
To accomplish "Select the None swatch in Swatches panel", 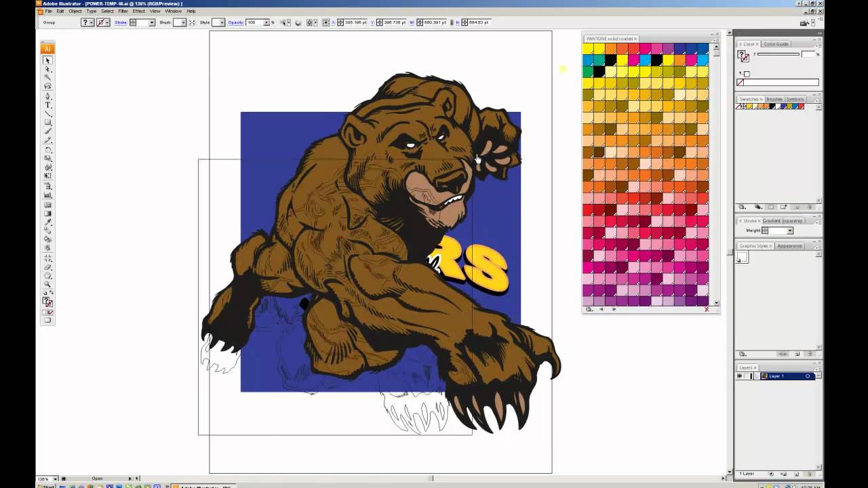I will tap(738, 106).
